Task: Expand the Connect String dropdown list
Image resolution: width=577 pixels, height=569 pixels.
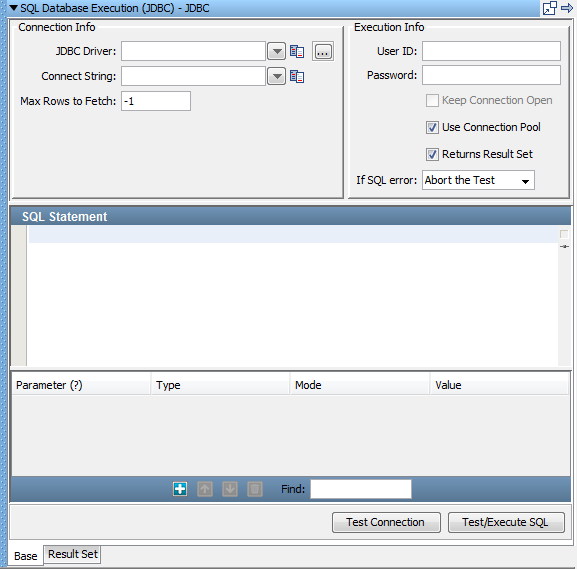Action: [x=276, y=76]
